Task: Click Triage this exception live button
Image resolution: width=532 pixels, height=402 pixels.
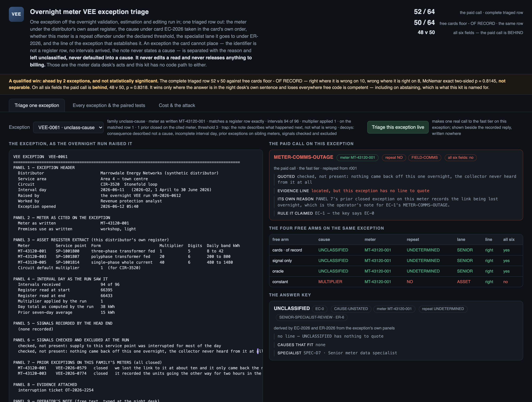Action: pos(398,127)
